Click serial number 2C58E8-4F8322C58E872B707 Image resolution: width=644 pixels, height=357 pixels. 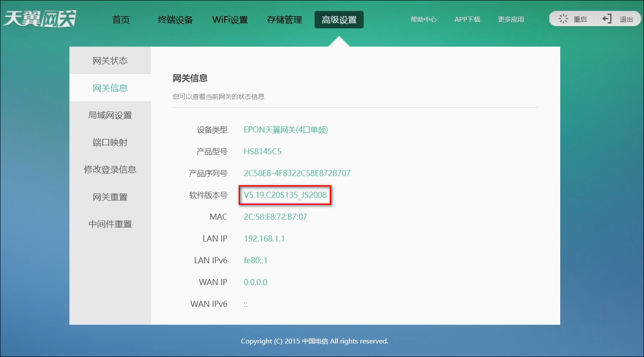(297, 173)
